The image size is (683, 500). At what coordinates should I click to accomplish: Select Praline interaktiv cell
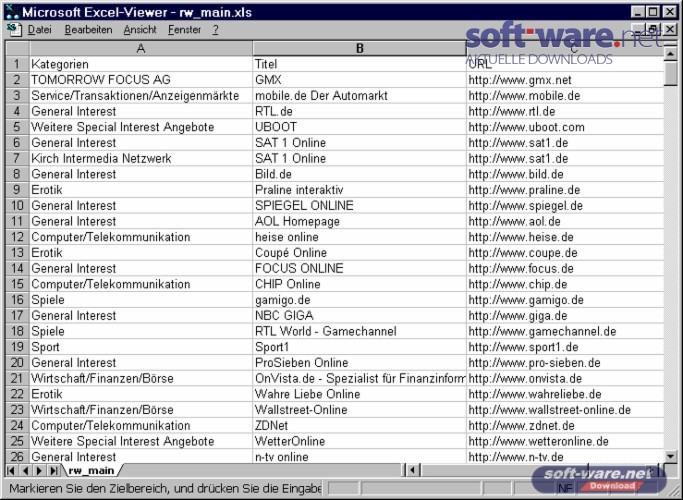(x=359, y=190)
